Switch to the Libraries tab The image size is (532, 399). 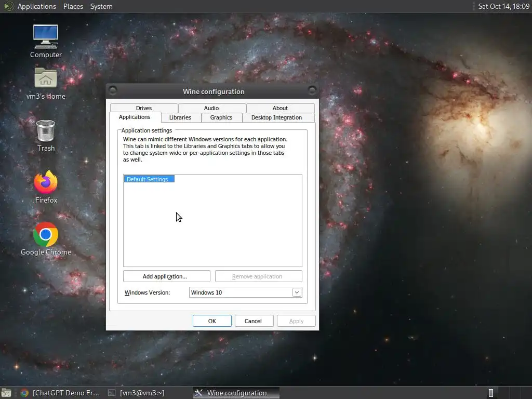pyautogui.click(x=180, y=117)
